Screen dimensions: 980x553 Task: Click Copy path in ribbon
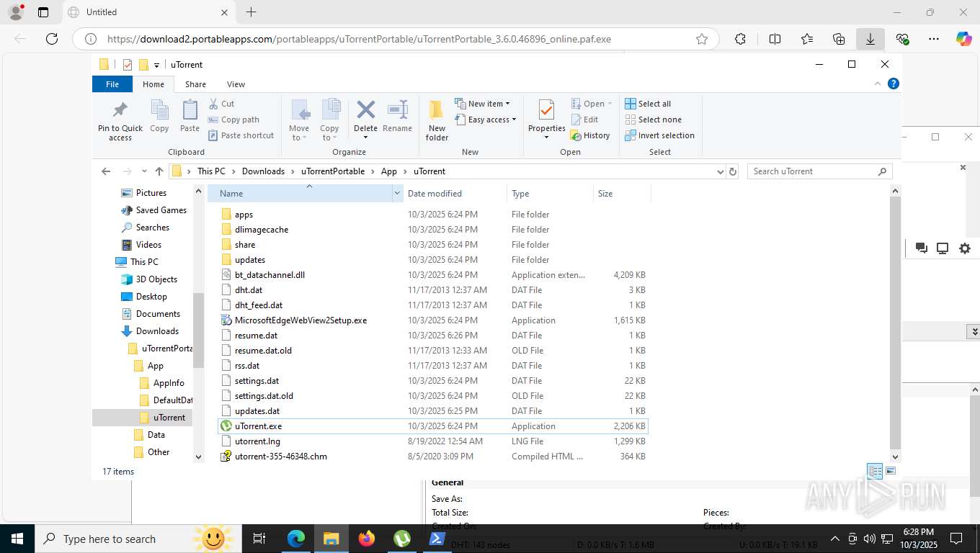pyautogui.click(x=233, y=120)
